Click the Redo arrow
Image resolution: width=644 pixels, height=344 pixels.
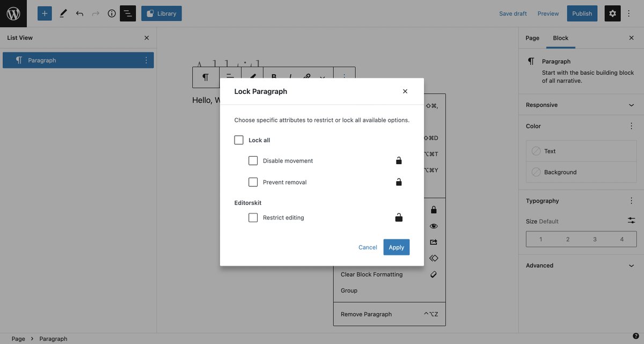pyautogui.click(x=96, y=13)
